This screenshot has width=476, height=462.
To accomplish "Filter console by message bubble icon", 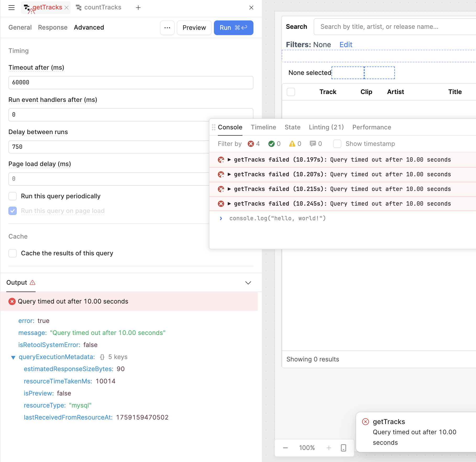I will click(313, 144).
